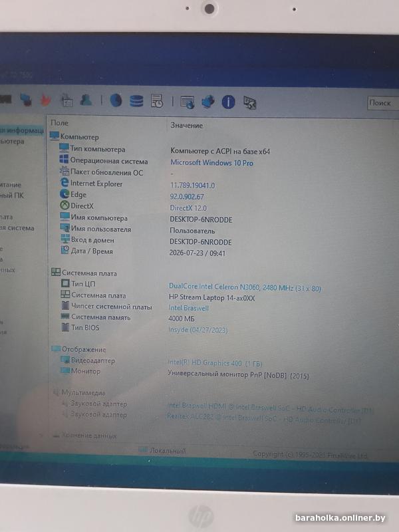399x532 pixels.
Task: Launch the flame stability test toolbar icon
Action: click(x=46, y=100)
